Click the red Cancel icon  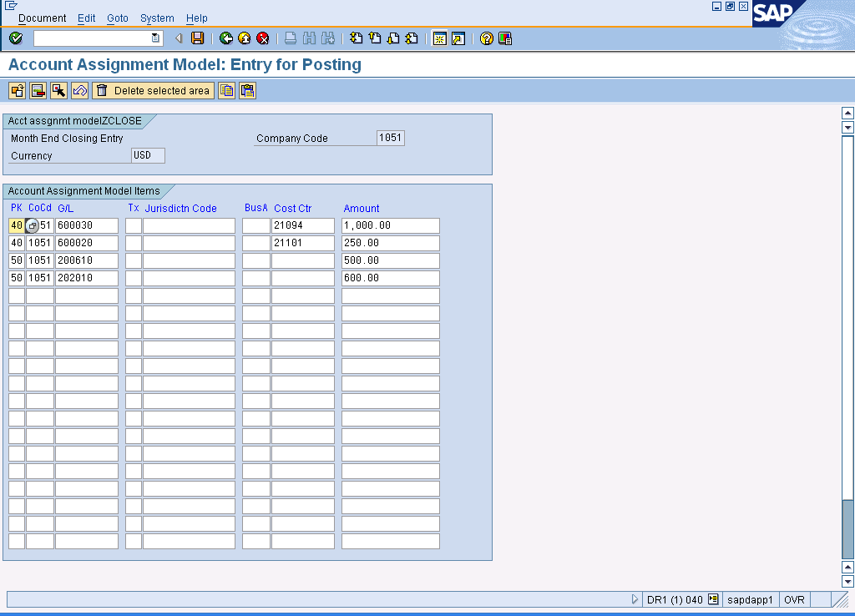pyautogui.click(x=263, y=38)
